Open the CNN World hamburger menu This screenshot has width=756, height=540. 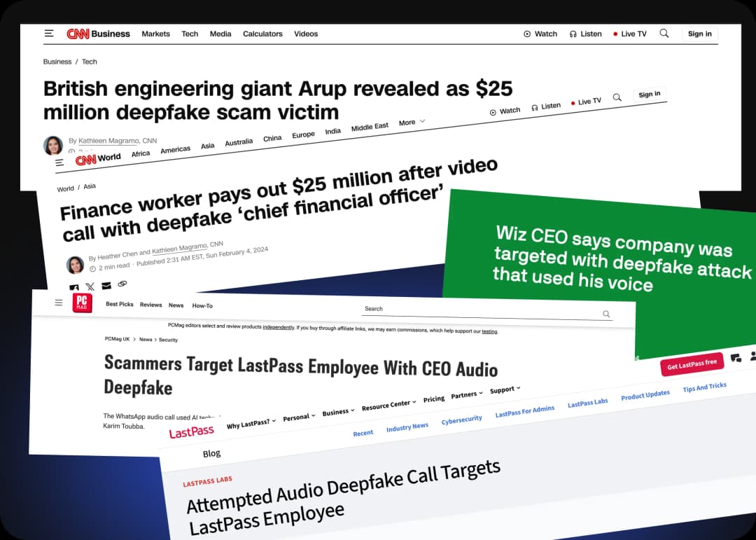click(x=59, y=162)
